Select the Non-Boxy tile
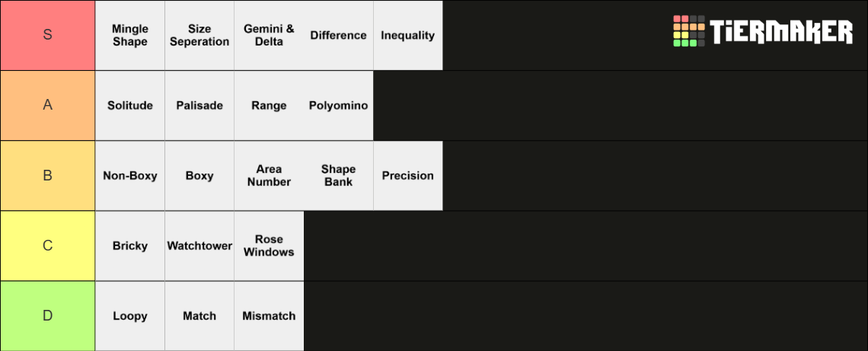The image size is (868, 351). point(130,175)
